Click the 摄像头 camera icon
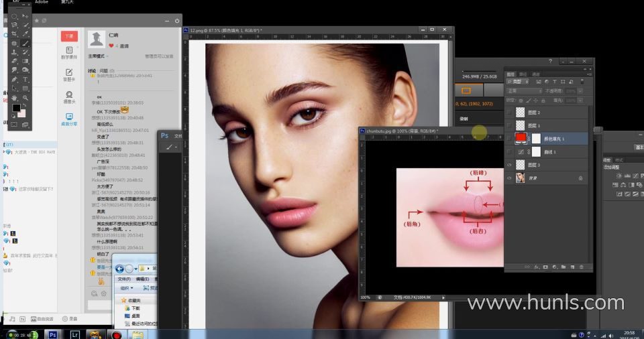644x339 pixels. click(69, 97)
